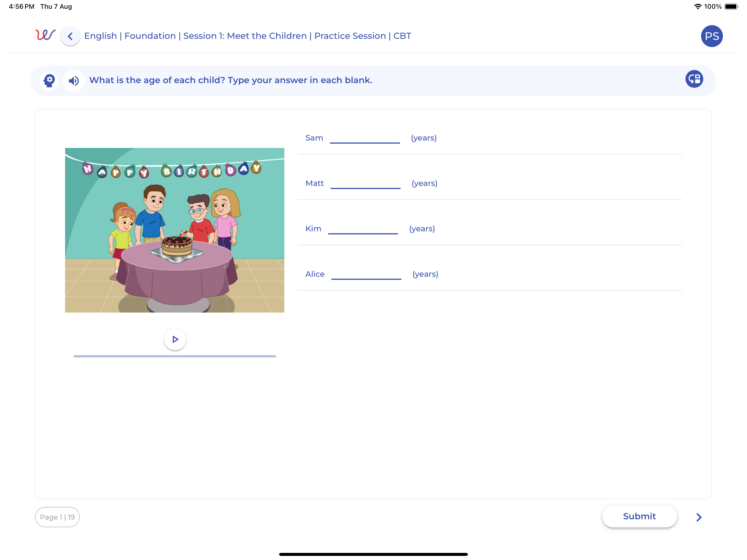
Task: Tap the app logo in header
Action: [45, 35]
